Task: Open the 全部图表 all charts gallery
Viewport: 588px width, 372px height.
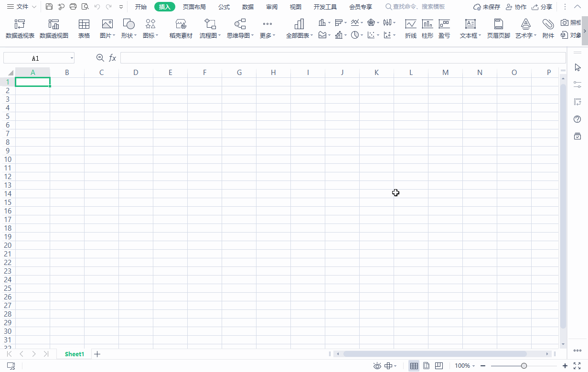Action: [299, 29]
